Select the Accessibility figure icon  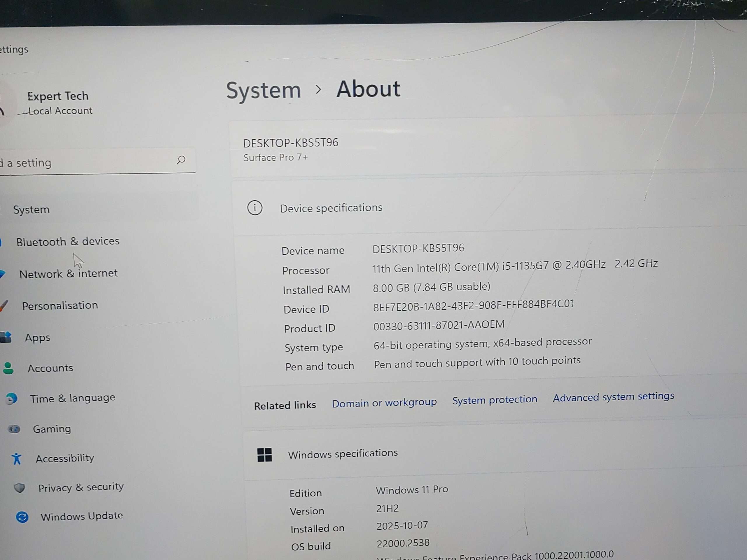17,459
